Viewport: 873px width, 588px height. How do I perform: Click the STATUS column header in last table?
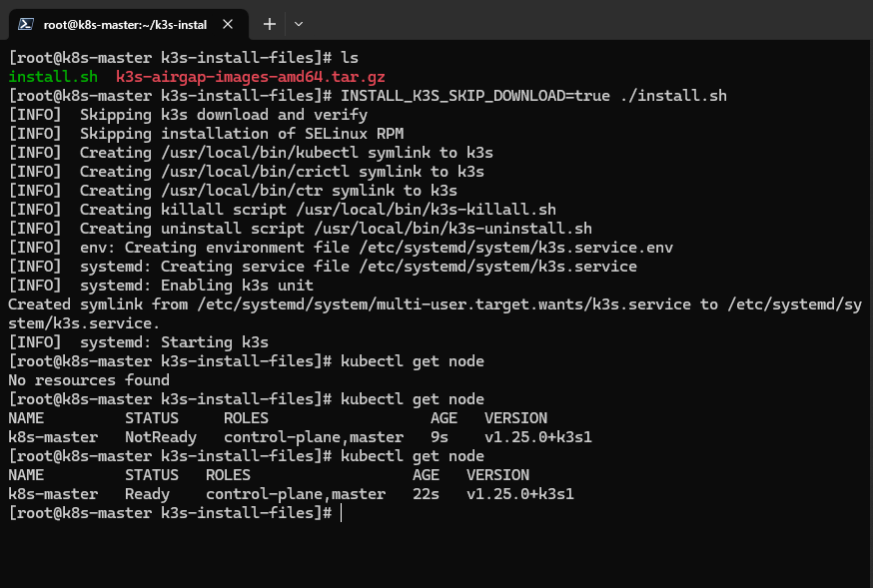(x=152, y=475)
